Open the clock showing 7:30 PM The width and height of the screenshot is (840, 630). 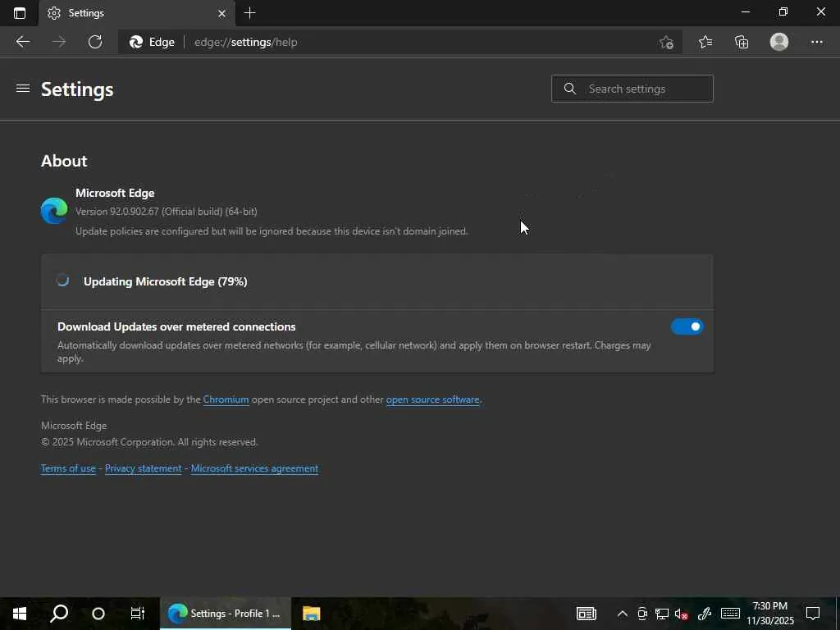pos(770,614)
